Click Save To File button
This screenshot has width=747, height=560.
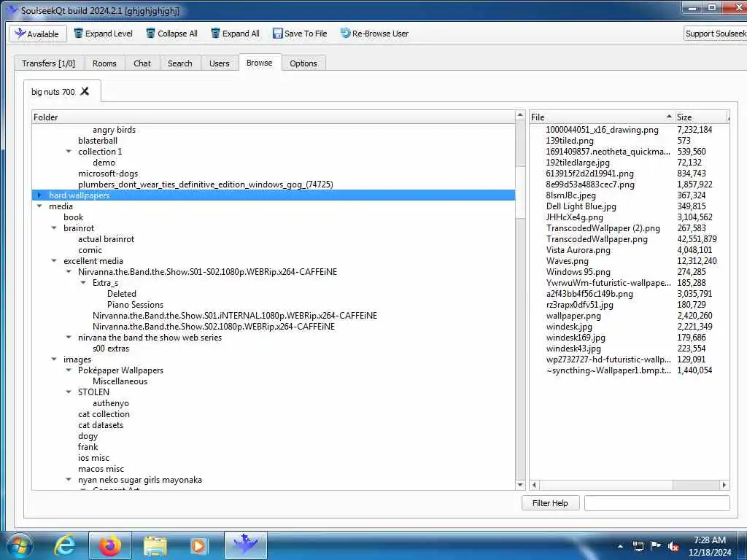pyautogui.click(x=300, y=34)
